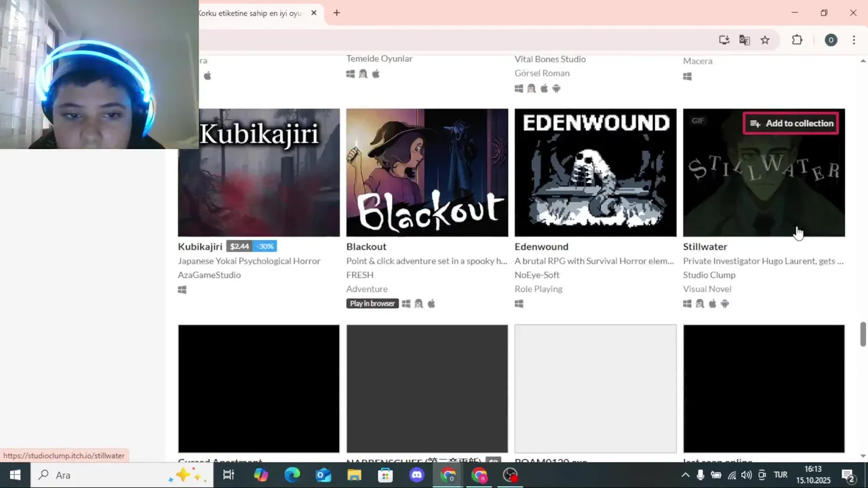Click the Linux platform icon under Blackout
868x488 pixels.
tap(418, 304)
